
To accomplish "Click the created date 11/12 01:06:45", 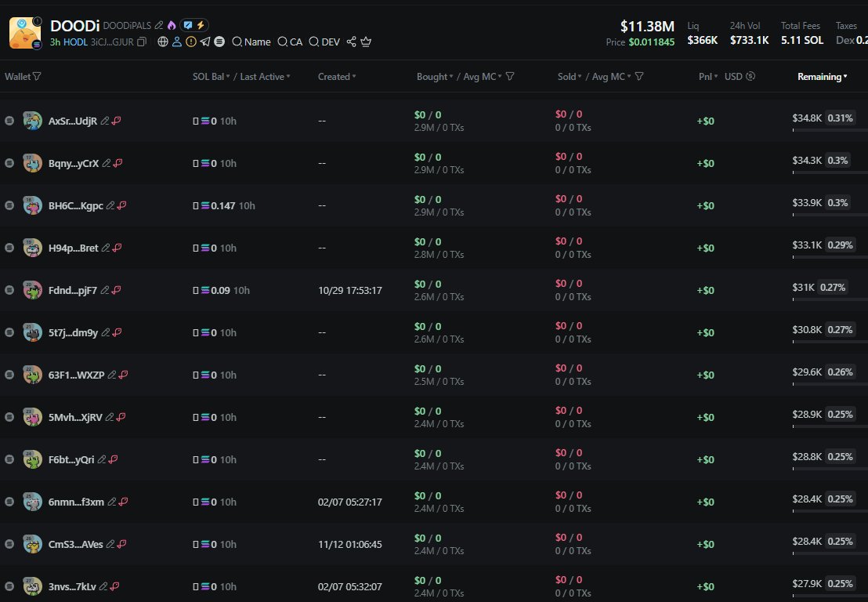I will (350, 545).
